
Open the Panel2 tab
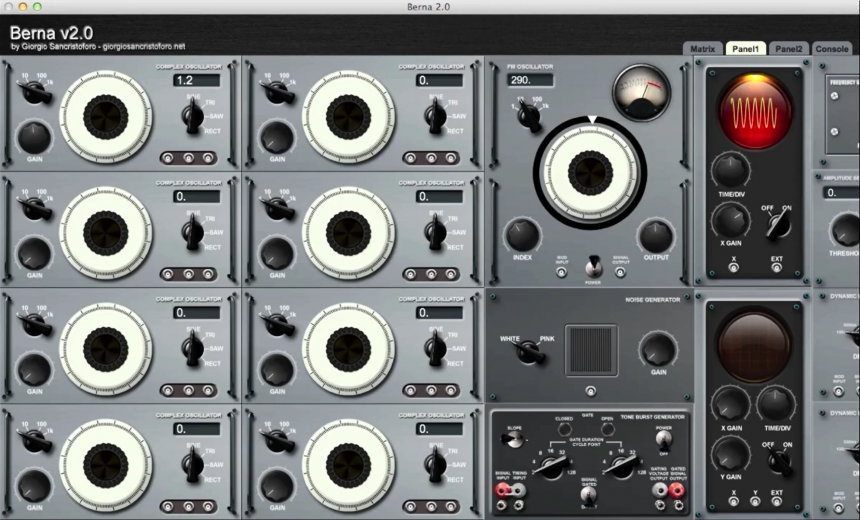click(789, 48)
